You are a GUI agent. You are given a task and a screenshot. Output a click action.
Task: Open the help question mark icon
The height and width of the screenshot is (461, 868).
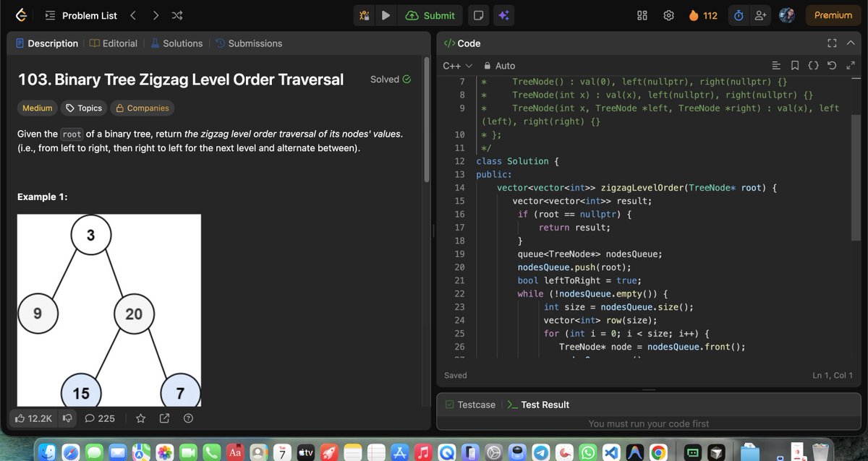188,418
